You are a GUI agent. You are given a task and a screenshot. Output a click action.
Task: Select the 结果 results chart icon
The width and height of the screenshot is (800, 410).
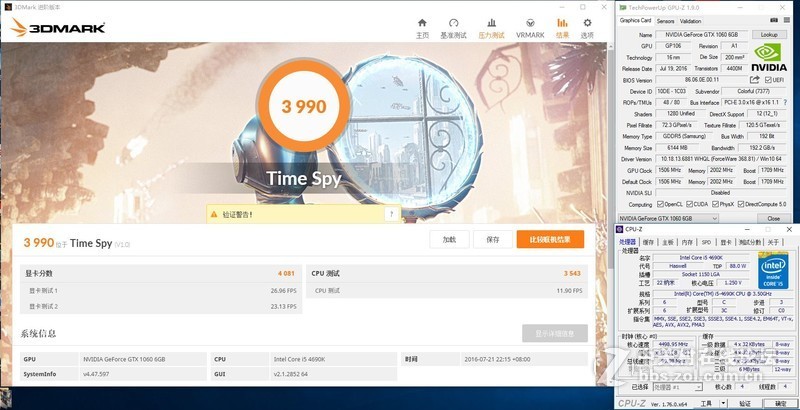[x=562, y=23]
